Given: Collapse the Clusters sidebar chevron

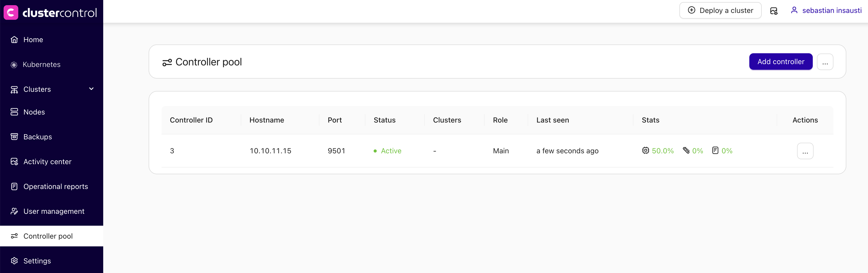Looking at the screenshot, I should 91,89.
